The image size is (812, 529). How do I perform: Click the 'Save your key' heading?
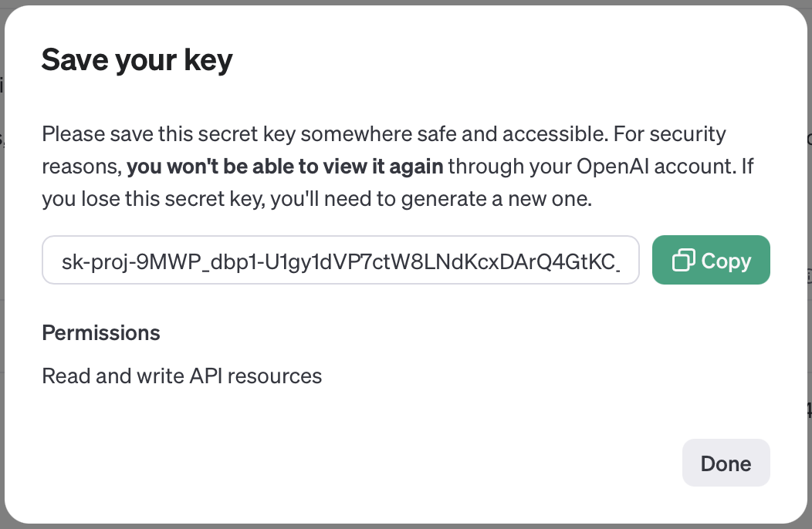pyautogui.click(x=137, y=59)
